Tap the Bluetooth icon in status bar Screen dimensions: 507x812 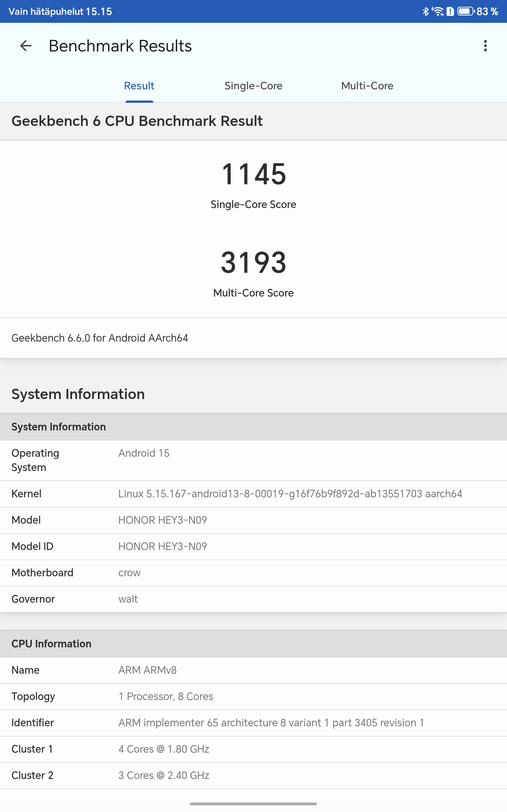426,11
